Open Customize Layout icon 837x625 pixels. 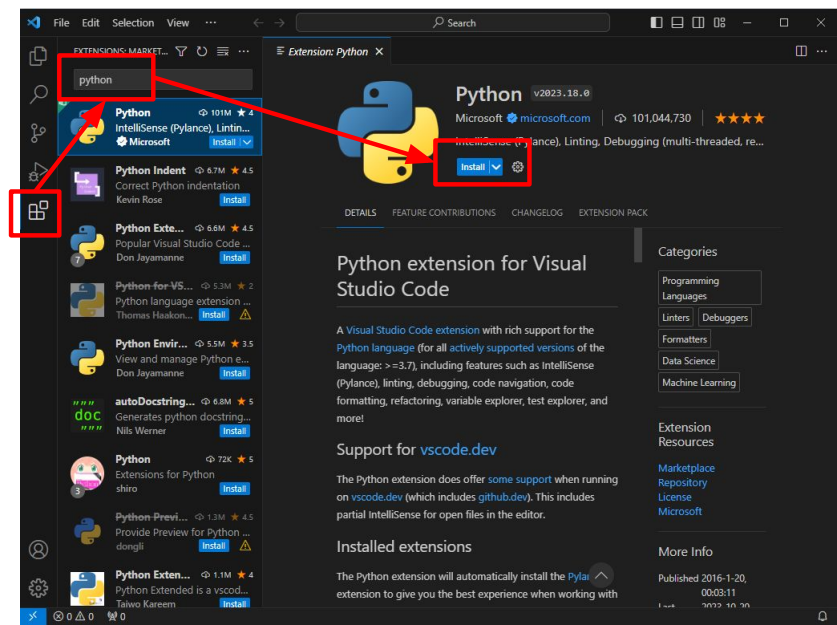720,22
